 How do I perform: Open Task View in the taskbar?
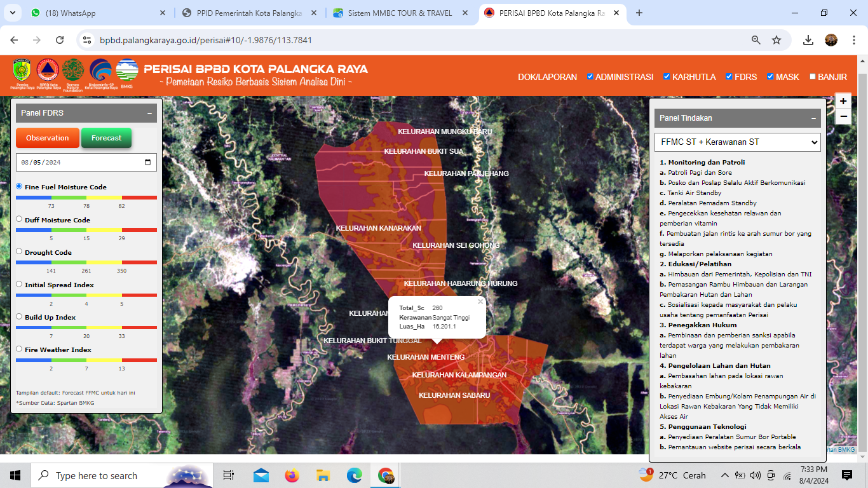[x=229, y=475]
